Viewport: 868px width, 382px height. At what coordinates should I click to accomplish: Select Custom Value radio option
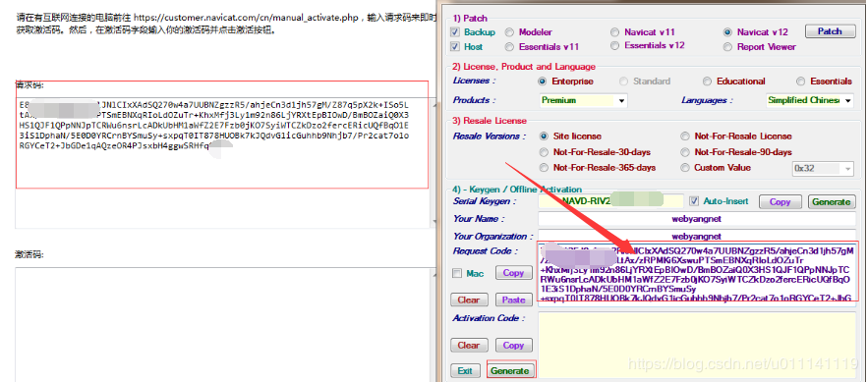685,168
